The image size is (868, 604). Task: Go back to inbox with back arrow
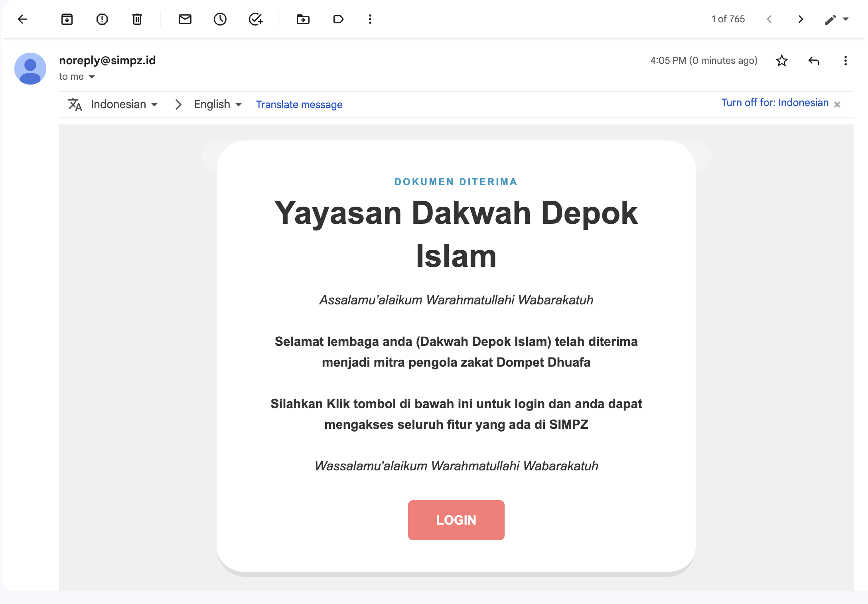[23, 19]
